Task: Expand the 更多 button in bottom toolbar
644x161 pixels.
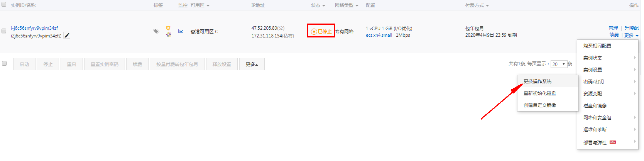Action: pos(252,64)
